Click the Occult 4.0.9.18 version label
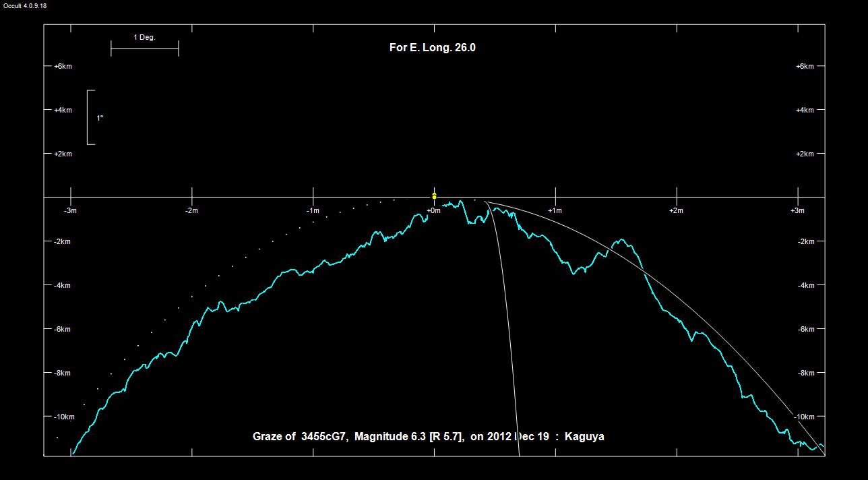Screen dimensions: 868x480 click(x=25, y=5)
